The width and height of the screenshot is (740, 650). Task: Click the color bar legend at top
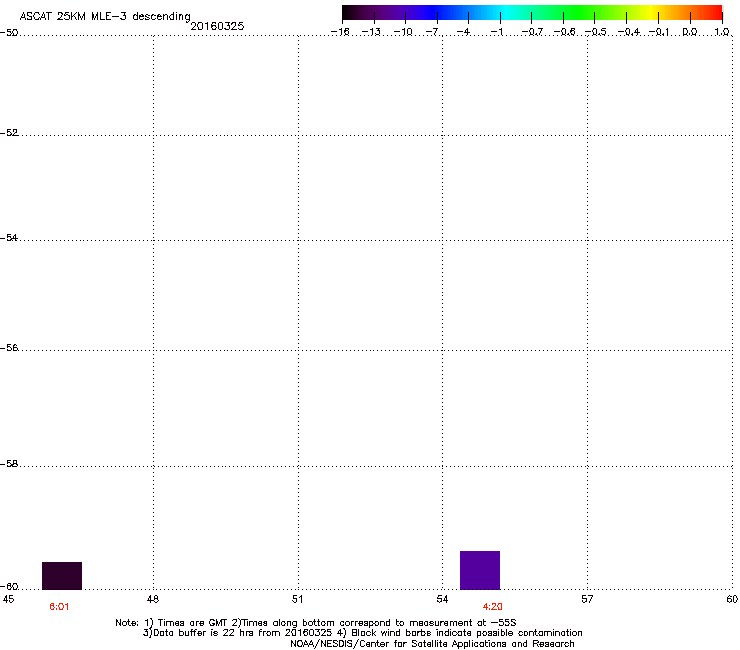pos(532,13)
